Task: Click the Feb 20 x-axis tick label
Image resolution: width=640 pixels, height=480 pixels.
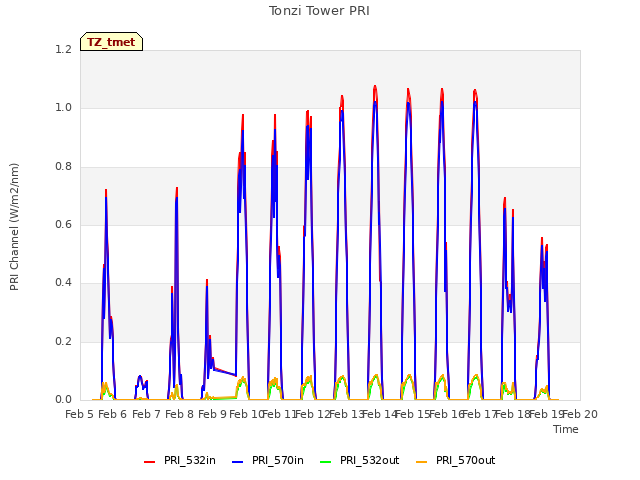Action: pyautogui.click(x=580, y=414)
